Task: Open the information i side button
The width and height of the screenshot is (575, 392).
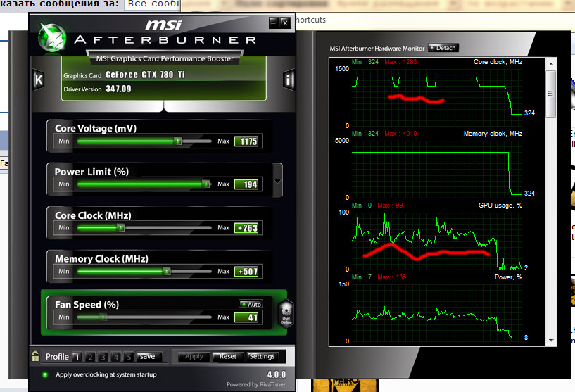Action: [x=289, y=80]
